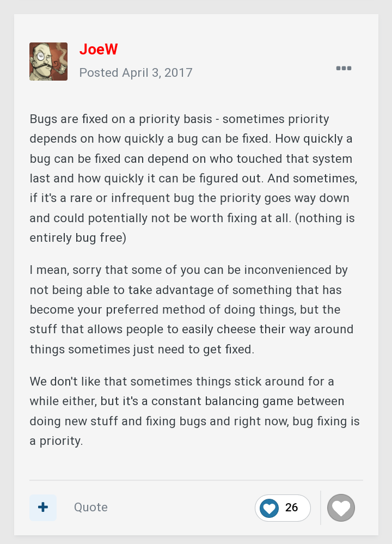Click JoeW's avatar picture
392x544 pixels.
pos(48,62)
